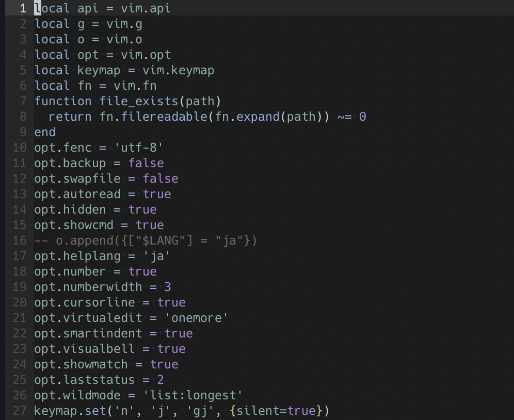Click 'opt.hidden' on line 14
The width and height of the screenshot is (514, 420).
[x=70, y=209]
